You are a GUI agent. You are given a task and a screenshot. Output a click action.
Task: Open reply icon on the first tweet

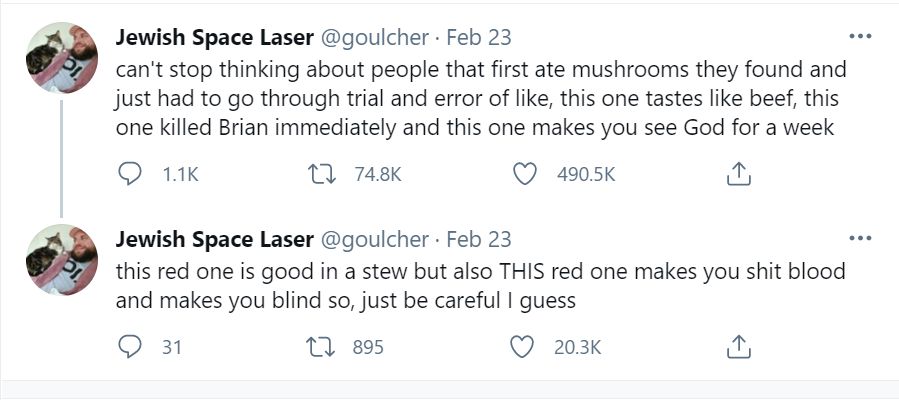[x=130, y=174]
